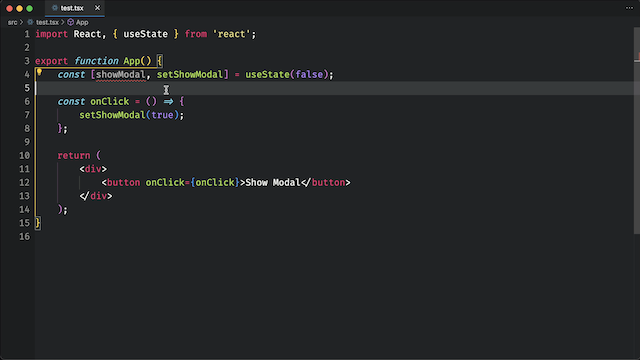
Task: Click the lightbulb quick-fix icon on line 4
Action: (39, 73)
